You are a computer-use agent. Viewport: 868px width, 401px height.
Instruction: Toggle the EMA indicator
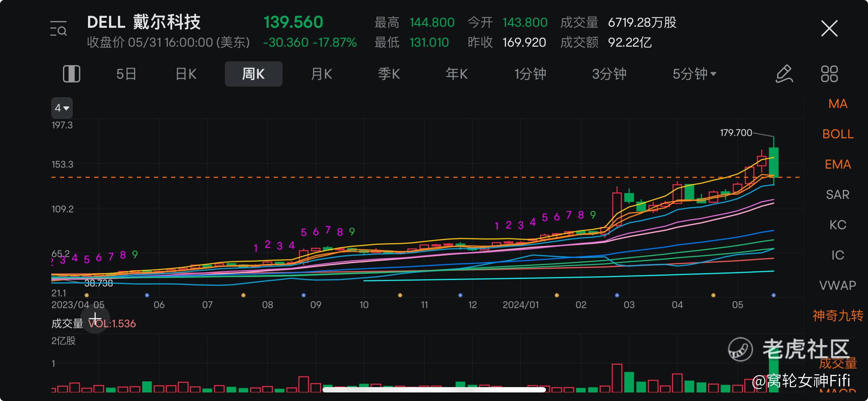coord(838,164)
